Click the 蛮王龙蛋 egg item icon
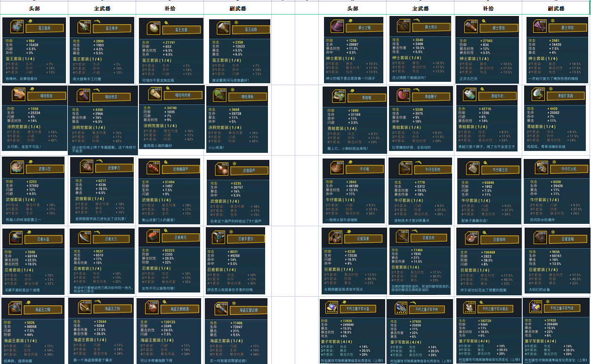Viewport: 591px width, 364px height. [154, 28]
